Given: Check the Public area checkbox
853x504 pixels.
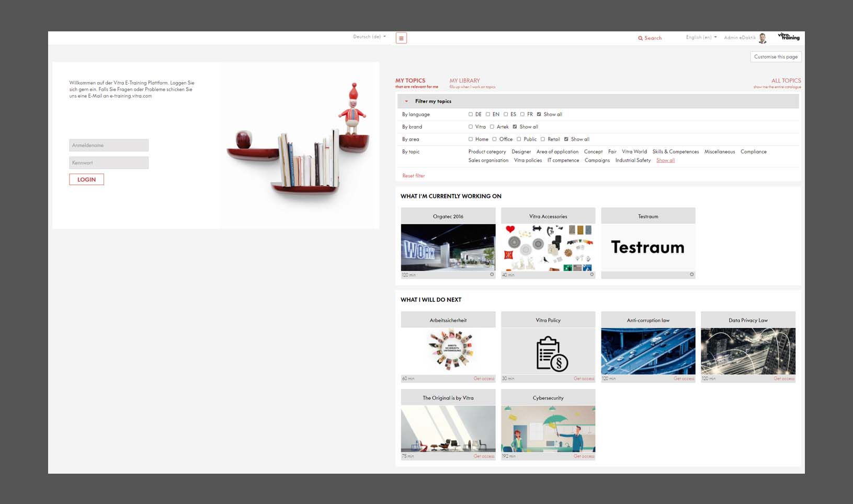Looking at the screenshot, I should [519, 140].
